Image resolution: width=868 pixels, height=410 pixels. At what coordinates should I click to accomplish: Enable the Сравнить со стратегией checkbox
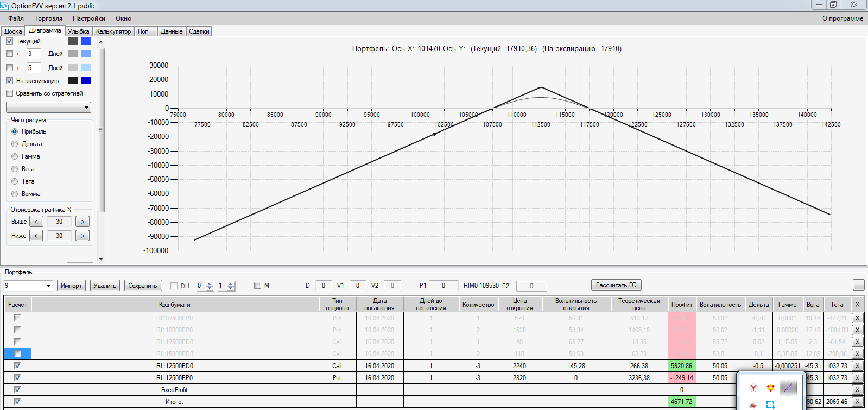tap(9, 93)
